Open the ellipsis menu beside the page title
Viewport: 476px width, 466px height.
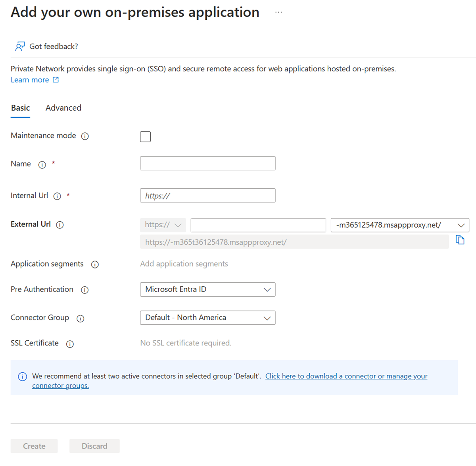pos(278,12)
